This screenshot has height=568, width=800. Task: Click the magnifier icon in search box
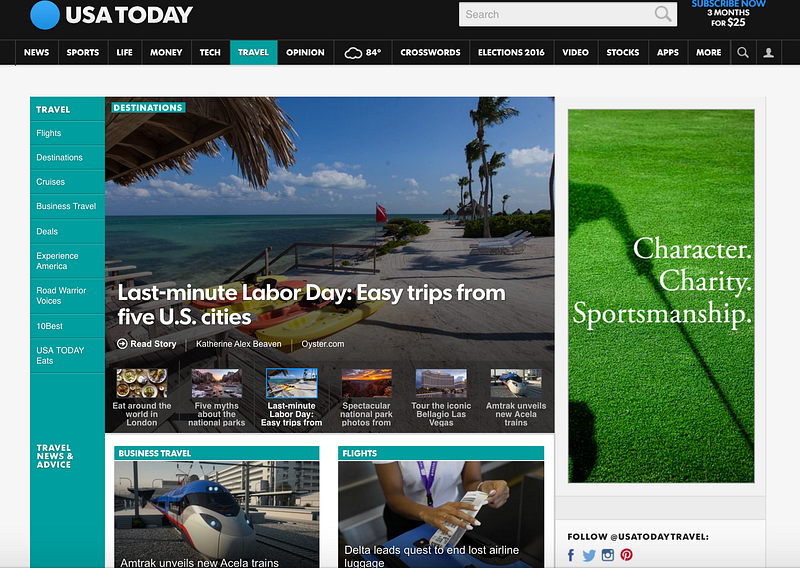pos(663,14)
